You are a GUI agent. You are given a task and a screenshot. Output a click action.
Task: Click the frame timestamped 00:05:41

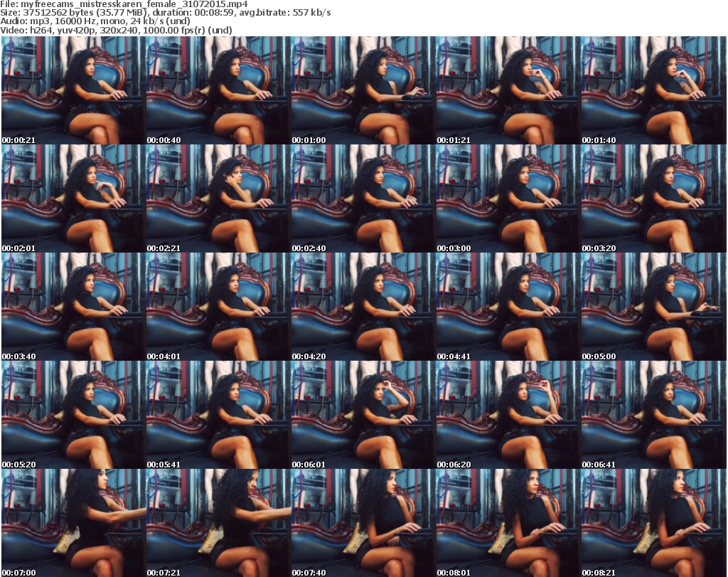[219, 415]
